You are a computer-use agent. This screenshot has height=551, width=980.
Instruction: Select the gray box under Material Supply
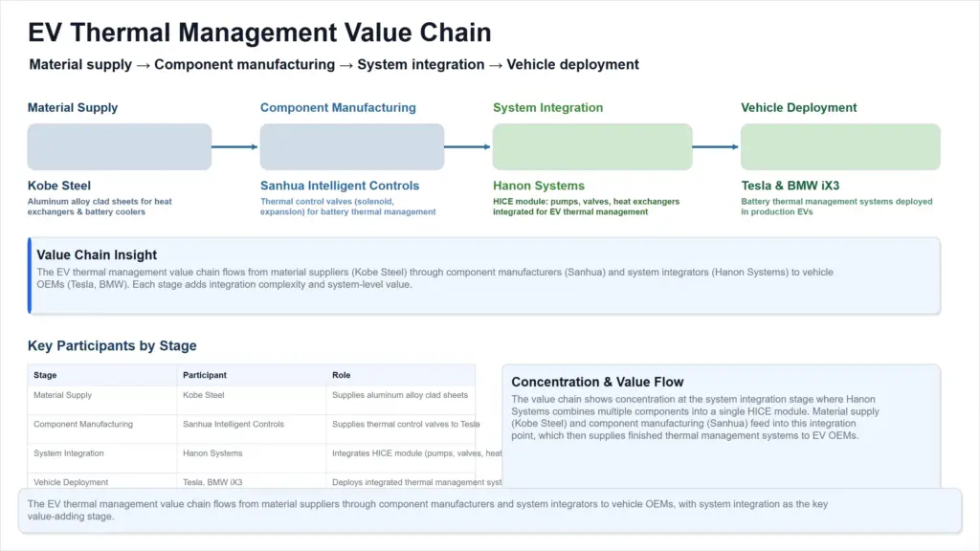[x=120, y=146]
